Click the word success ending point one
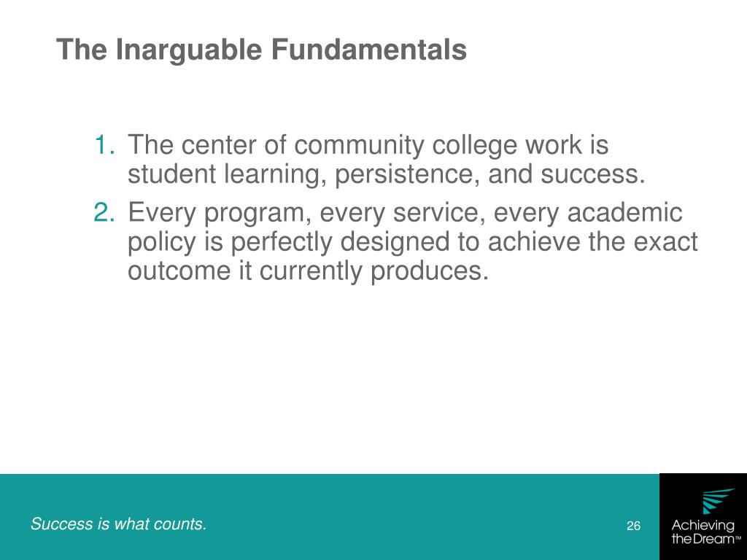 pos(592,175)
